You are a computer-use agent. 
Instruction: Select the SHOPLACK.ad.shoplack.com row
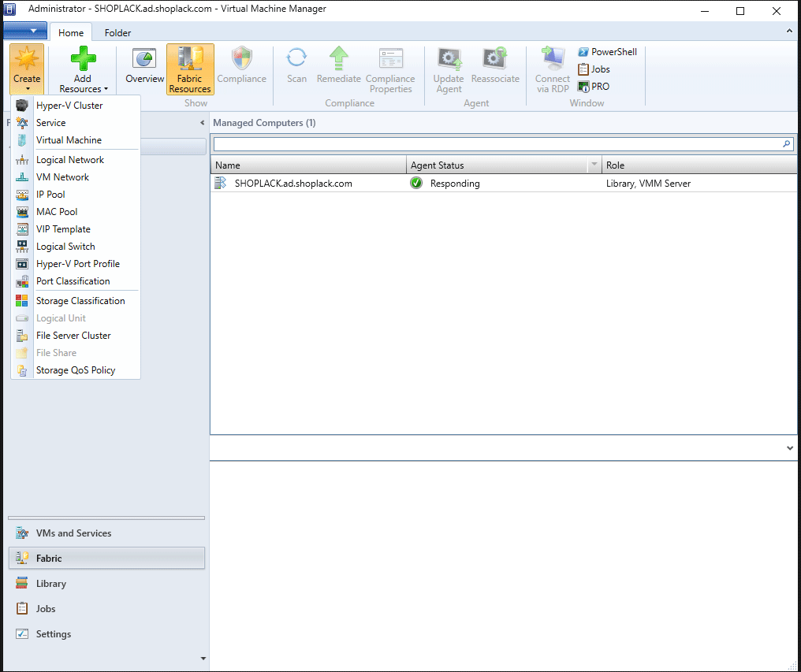pos(503,184)
